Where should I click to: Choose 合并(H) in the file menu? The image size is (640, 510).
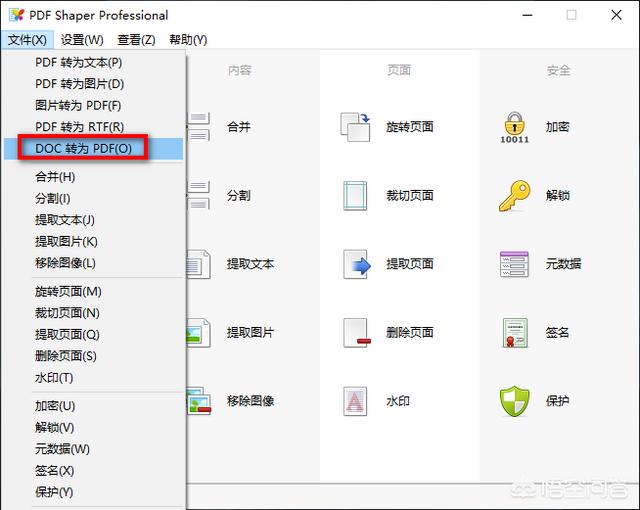pyautogui.click(x=93, y=177)
